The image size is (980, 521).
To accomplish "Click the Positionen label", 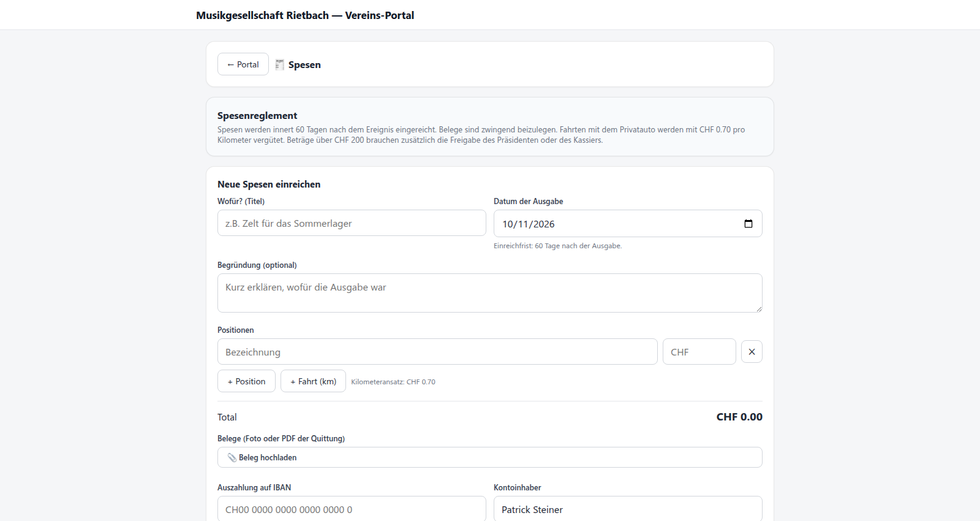I will (x=235, y=330).
